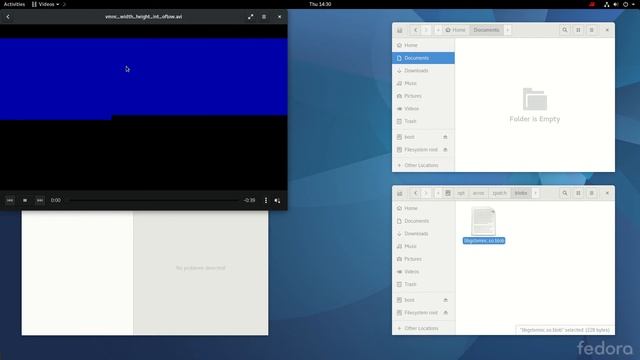
Task: Click the filesystem root icon in blobs path bar
Action: point(448,193)
